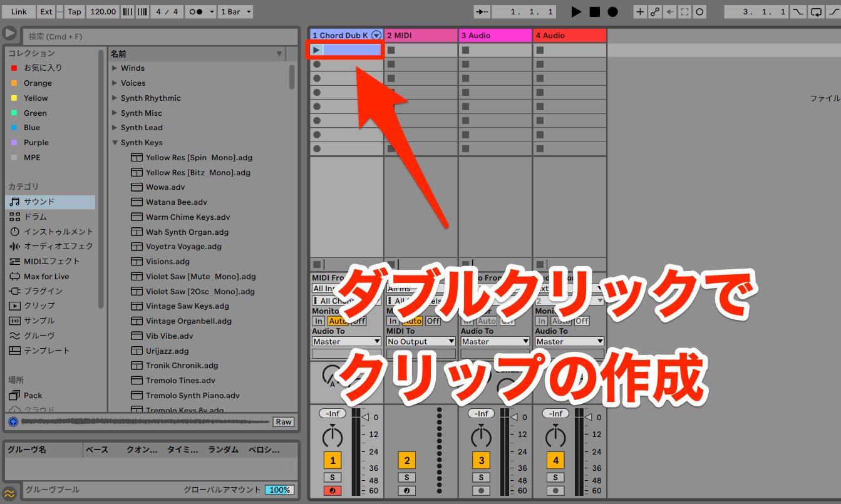The width and height of the screenshot is (841, 504).
Task: Click the Play button in the transport
Action: 576,12
